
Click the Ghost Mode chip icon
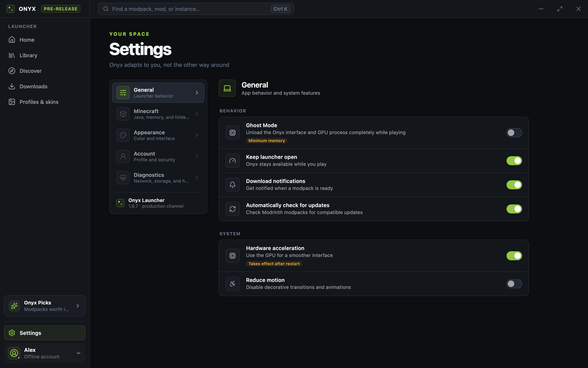pos(233,133)
